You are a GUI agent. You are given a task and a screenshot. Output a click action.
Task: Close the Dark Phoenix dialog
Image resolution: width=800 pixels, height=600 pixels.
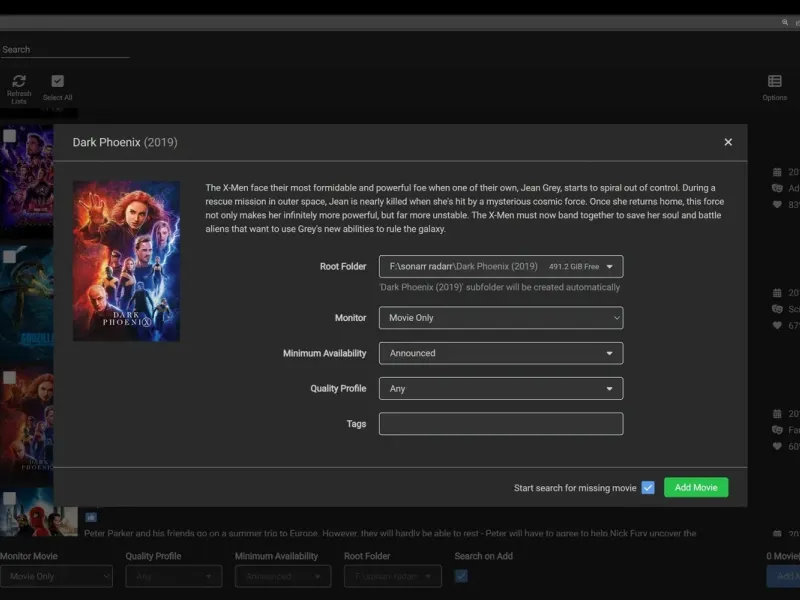[728, 142]
